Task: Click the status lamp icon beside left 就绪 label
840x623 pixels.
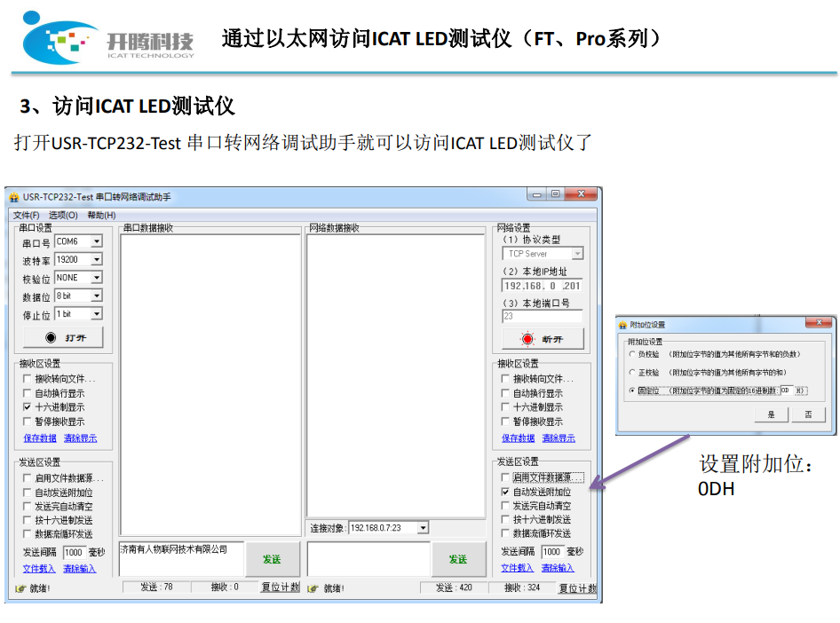Action: coord(20,587)
